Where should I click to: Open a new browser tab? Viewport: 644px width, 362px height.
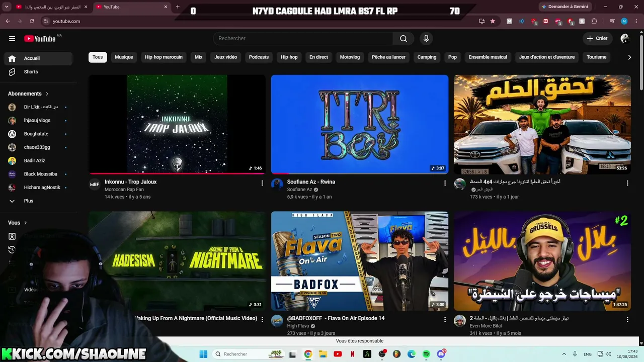[x=178, y=7]
